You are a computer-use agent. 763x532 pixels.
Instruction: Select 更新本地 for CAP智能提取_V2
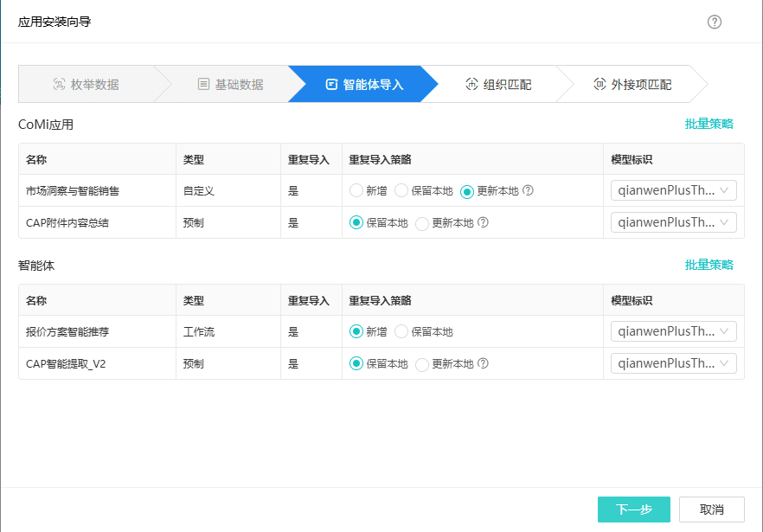[x=422, y=364]
